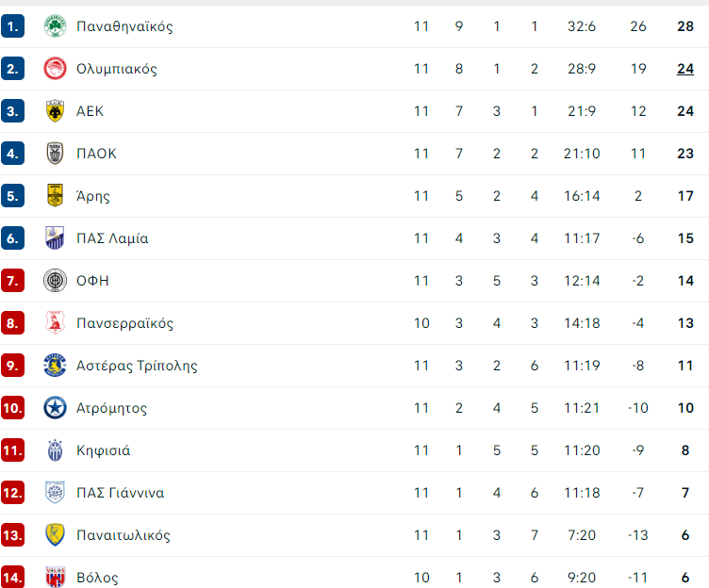Click the ΠΑΣ Γιάννινα pale blue crest
This screenshot has height=588, width=709.
pyautogui.click(x=56, y=493)
